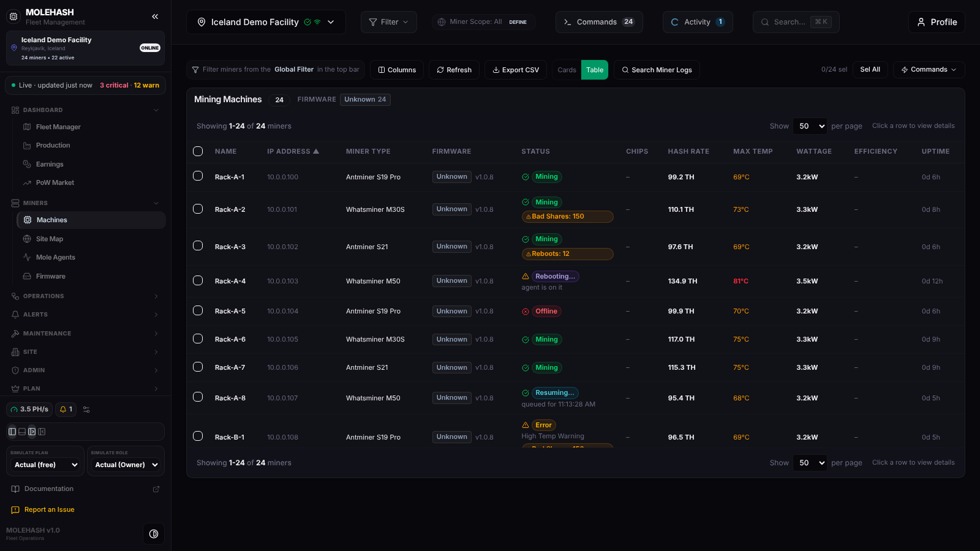The image size is (980, 551).
Task: Open the top Show per-page dropdown
Action: coord(810,126)
